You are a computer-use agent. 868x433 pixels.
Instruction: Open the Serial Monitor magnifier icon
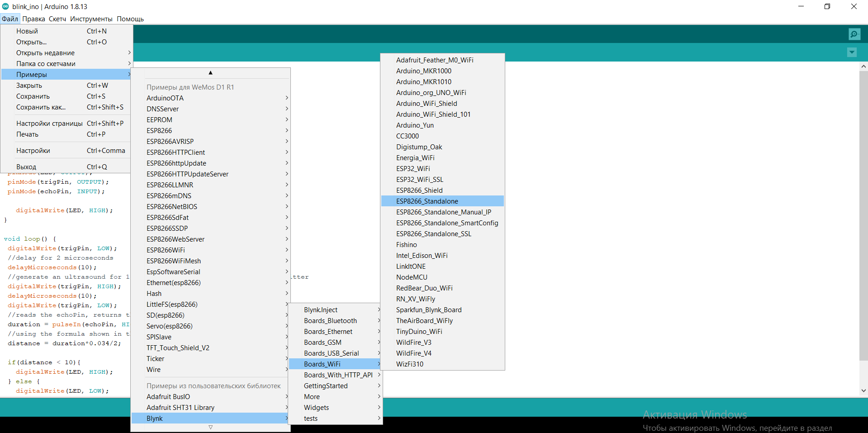pyautogui.click(x=854, y=34)
